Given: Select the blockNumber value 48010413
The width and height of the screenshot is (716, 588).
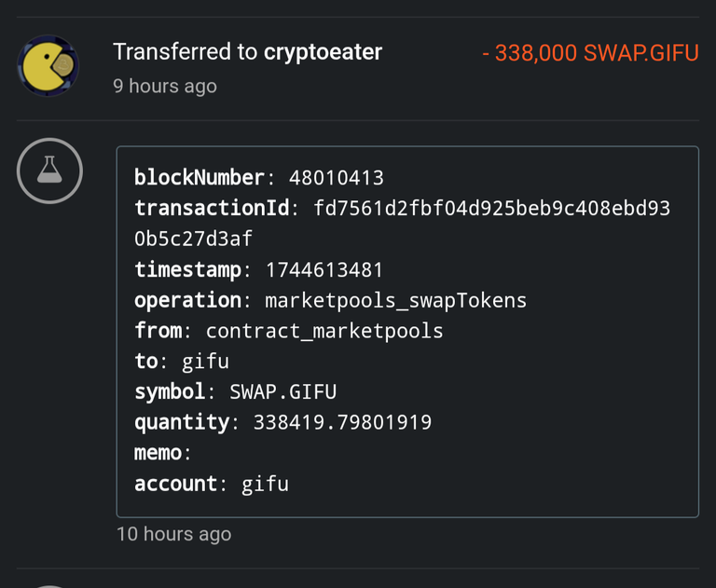Looking at the screenshot, I should [x=337, y=178].
